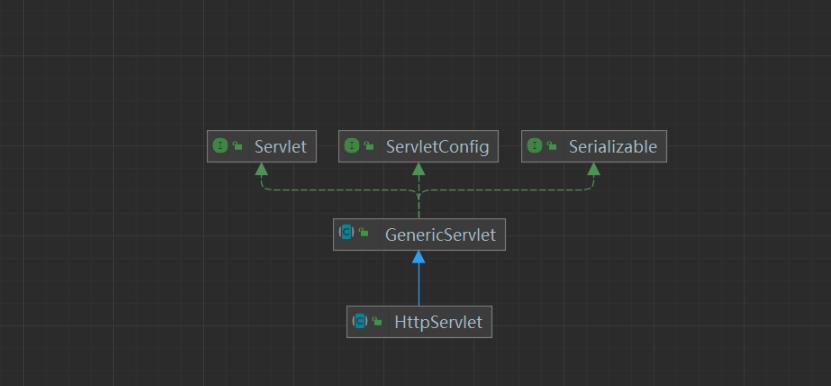Screen dimensions: 831x386
Task: Select the Servlet interface node
Action: click(262, 146)
